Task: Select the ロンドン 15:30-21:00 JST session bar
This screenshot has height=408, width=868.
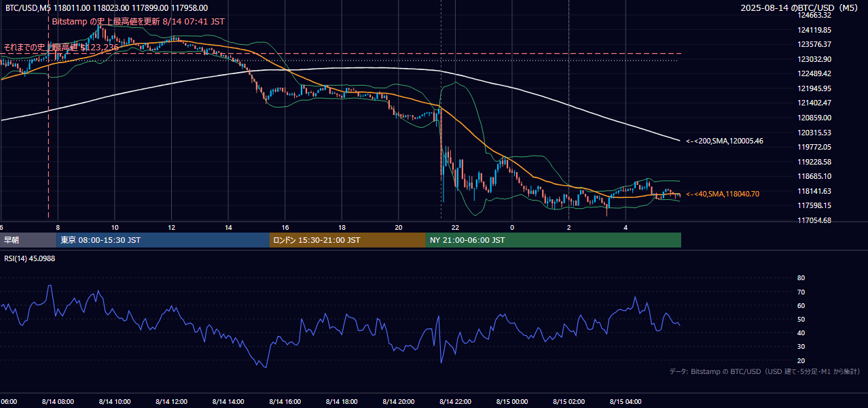Action: tap(348, 240)
